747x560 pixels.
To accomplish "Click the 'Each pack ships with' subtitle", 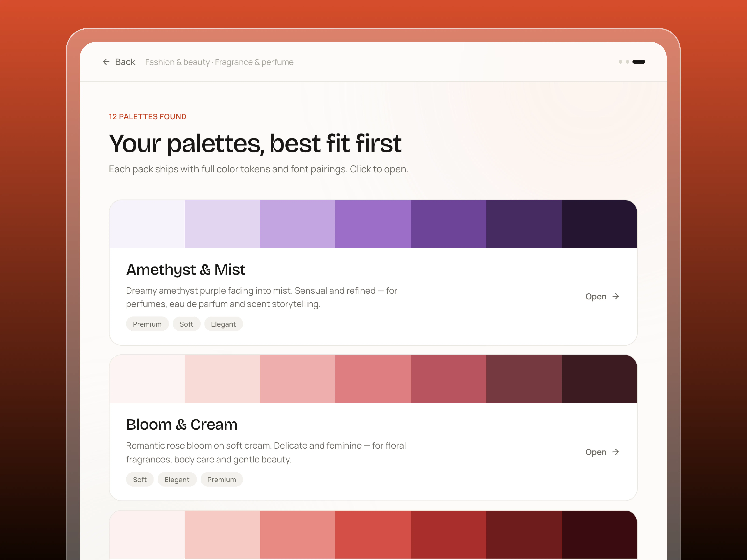I will pos(259,169).
